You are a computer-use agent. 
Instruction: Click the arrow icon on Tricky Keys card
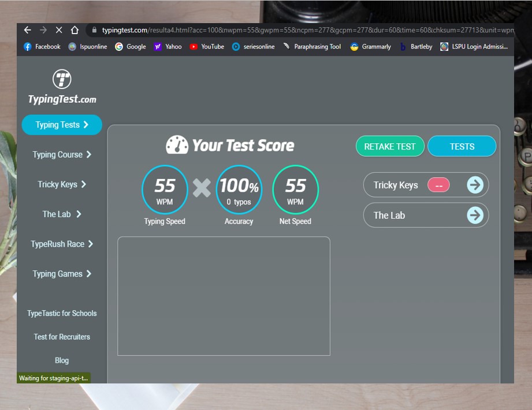pyautogui.click(x=475, y=185)
